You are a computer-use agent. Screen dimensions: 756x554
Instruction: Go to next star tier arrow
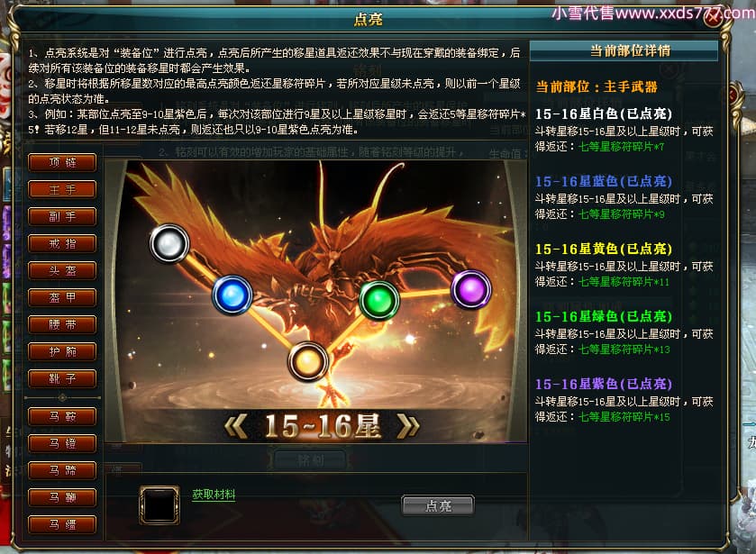(x=408, y=426)
